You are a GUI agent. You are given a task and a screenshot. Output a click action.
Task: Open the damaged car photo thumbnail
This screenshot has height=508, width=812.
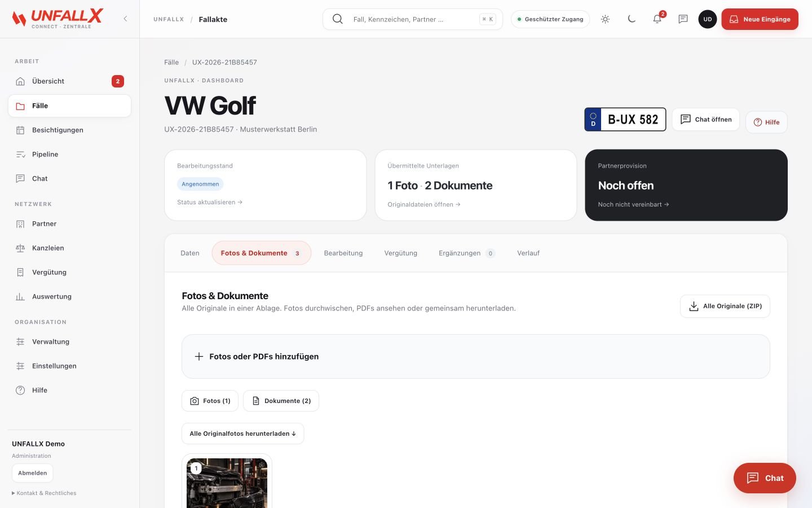coord(227,483)
